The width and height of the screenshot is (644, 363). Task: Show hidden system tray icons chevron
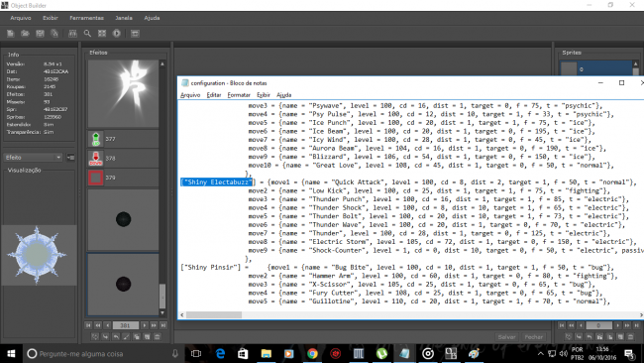tap(541, 353)
